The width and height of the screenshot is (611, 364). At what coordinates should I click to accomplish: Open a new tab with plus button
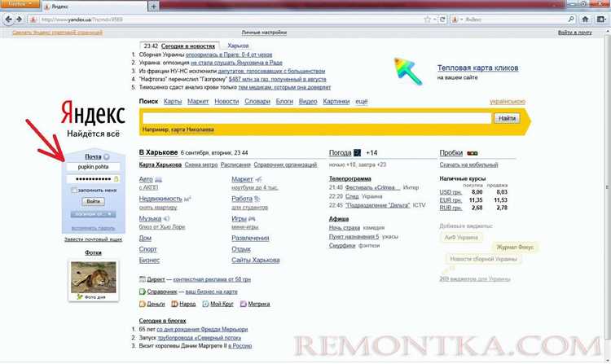(x=153, y=7)
